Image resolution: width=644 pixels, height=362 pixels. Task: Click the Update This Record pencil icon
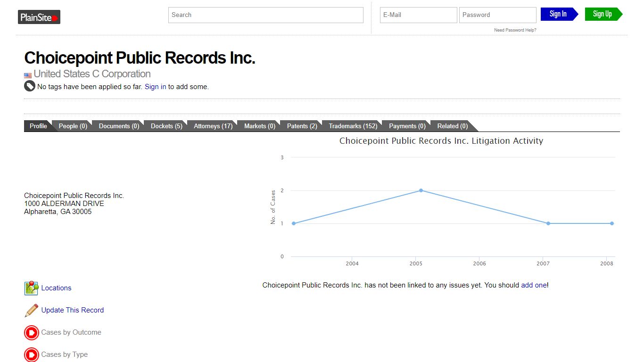tap(31, 310)
